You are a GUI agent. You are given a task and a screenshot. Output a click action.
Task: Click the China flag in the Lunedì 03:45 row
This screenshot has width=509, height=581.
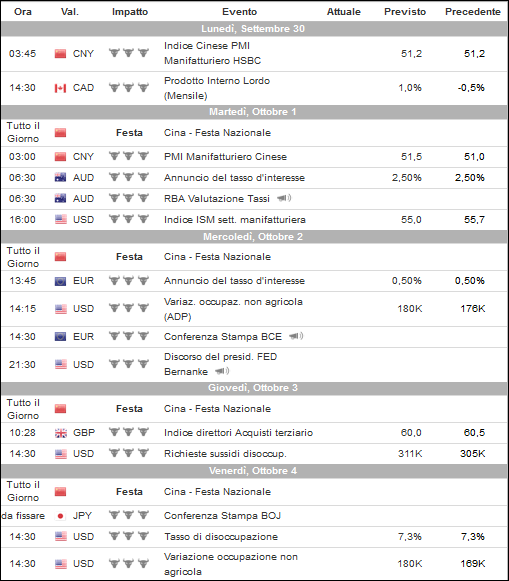pos(60,54)
